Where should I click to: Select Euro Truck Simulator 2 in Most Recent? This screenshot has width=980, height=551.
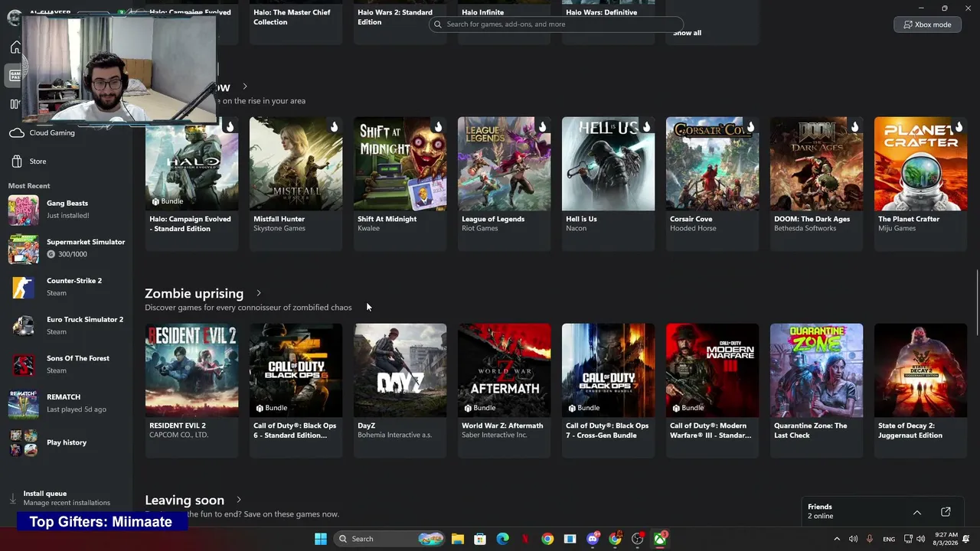tap(67, 325)
